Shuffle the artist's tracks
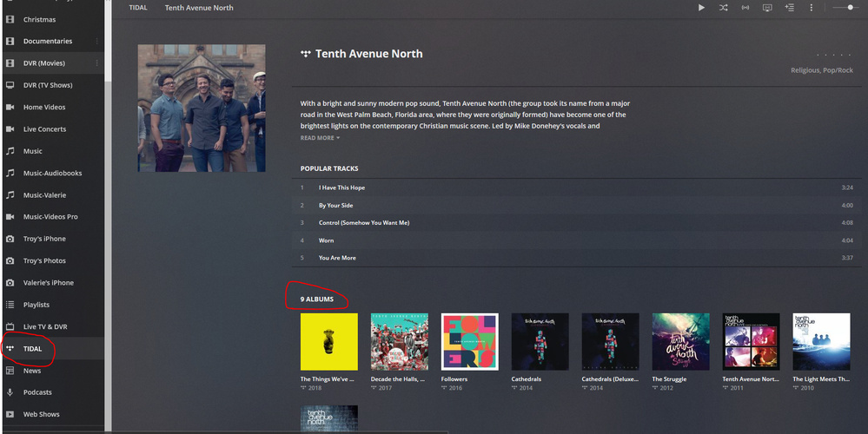 coord(723,8)
